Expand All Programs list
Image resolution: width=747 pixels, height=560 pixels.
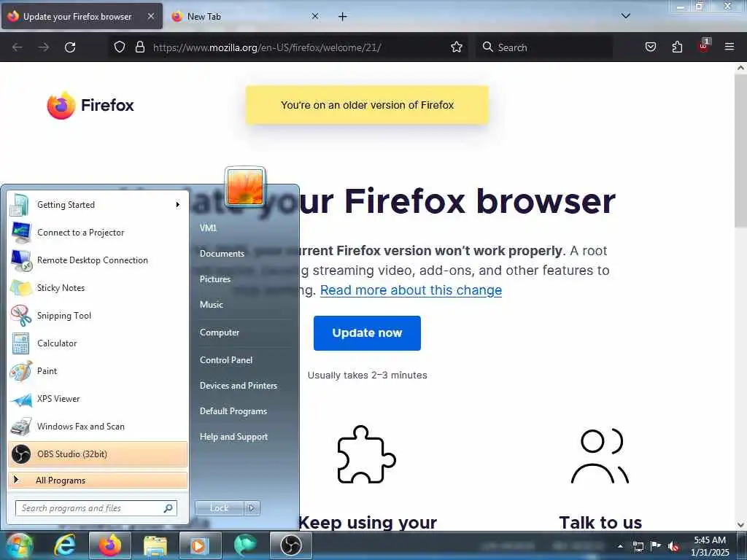98,480
